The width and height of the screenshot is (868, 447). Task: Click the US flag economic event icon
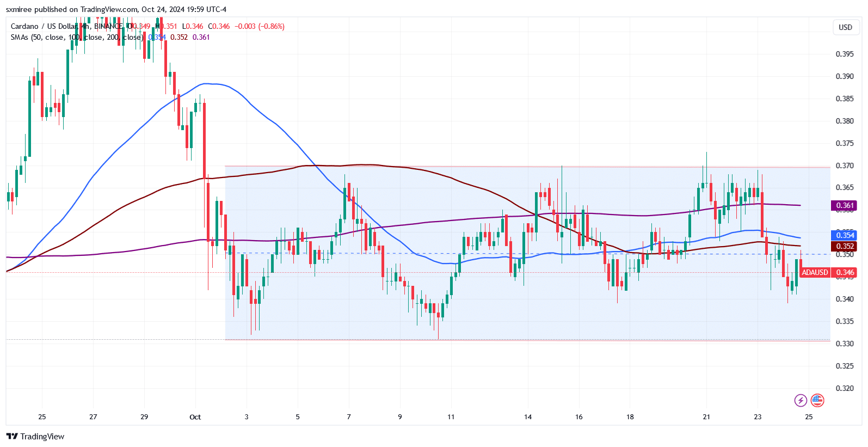817,401
